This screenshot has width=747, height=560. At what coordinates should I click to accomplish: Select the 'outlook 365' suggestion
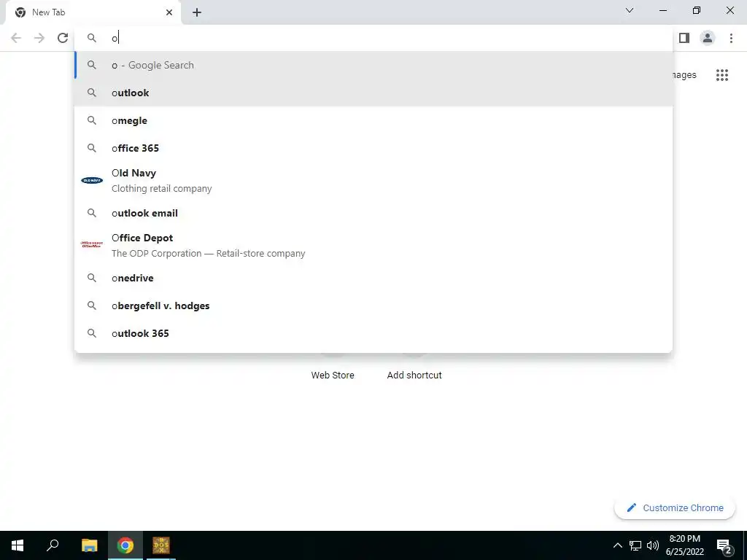tap(373, 333)
